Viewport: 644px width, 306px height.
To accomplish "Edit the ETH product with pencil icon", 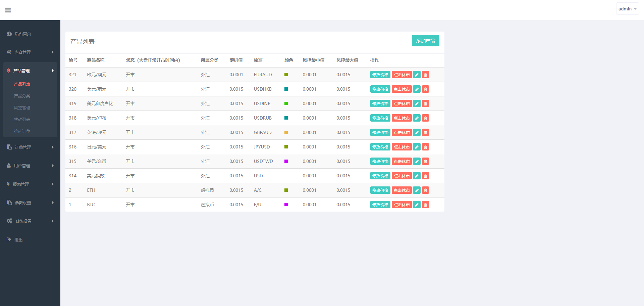I will 417,190.
